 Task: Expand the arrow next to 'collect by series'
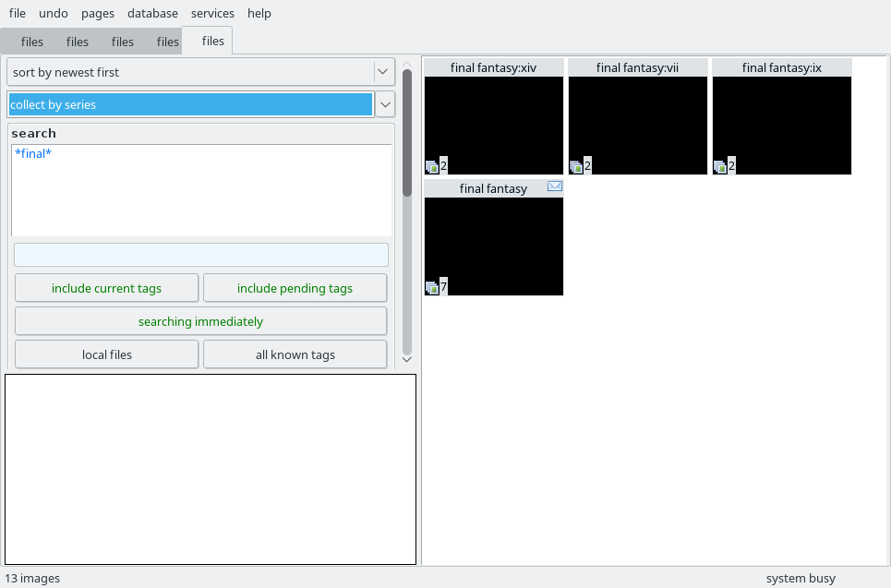[385, 104]
